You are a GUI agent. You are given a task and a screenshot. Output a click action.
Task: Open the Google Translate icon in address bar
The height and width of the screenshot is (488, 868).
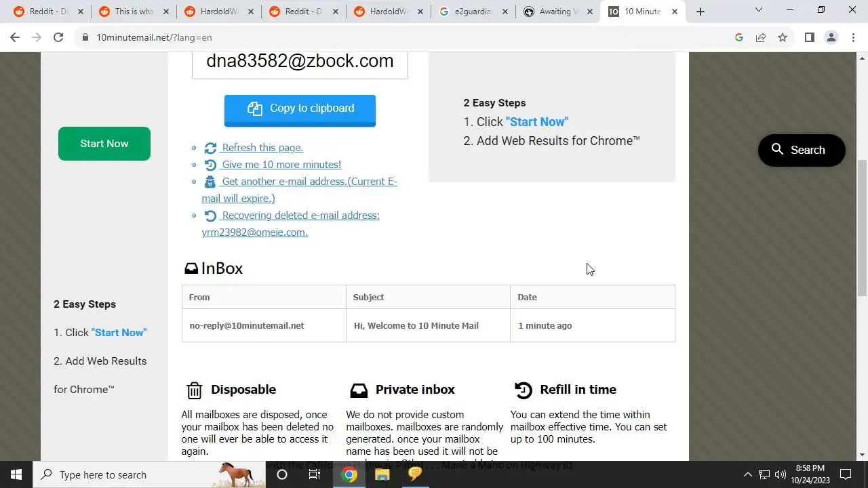(x=739, y=37)
